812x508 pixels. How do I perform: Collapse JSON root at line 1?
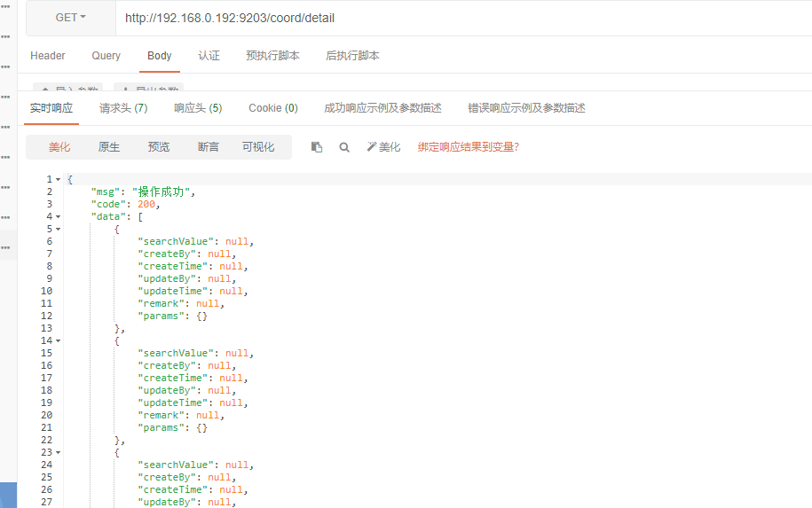click(58, 179)
